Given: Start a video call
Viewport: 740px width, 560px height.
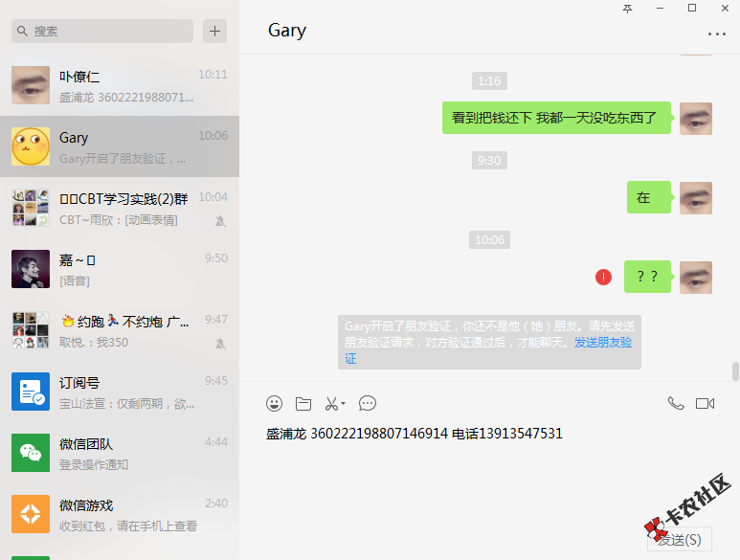Looking at the screenshot, I should [x=706, y=403].
